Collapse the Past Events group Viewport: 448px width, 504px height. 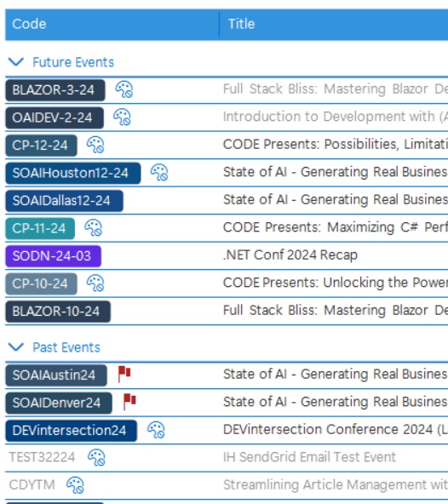pos(16,347)
